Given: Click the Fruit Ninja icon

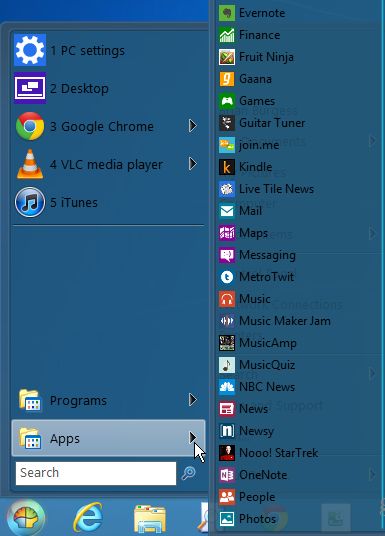Looking at the screenshot, I should coord(227,57).
